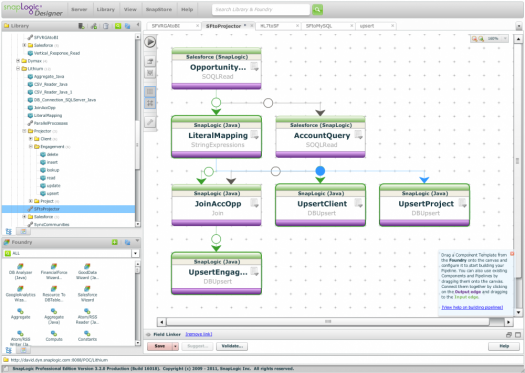Click the Save button
The width and height of the screenshot is (525, 373).
coord(160,346)
